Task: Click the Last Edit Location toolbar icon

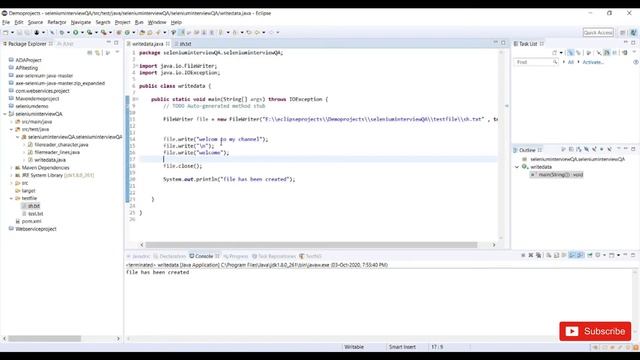Action: click(249, 32)
